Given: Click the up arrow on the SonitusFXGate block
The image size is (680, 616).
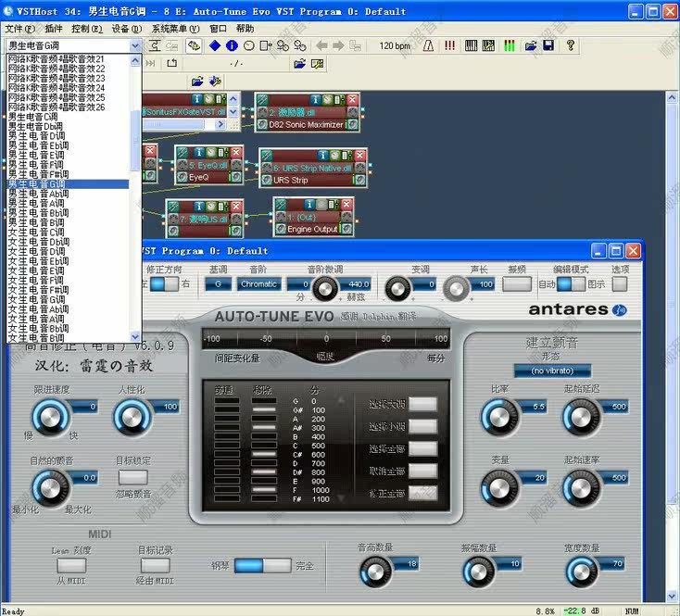Looking at the screenshot, I should [233, 99].
